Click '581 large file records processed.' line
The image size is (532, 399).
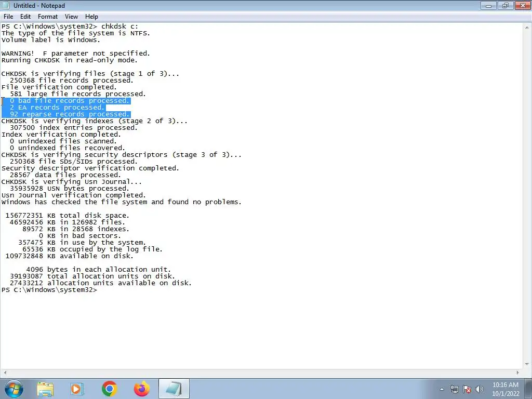[x=78, y=94]
